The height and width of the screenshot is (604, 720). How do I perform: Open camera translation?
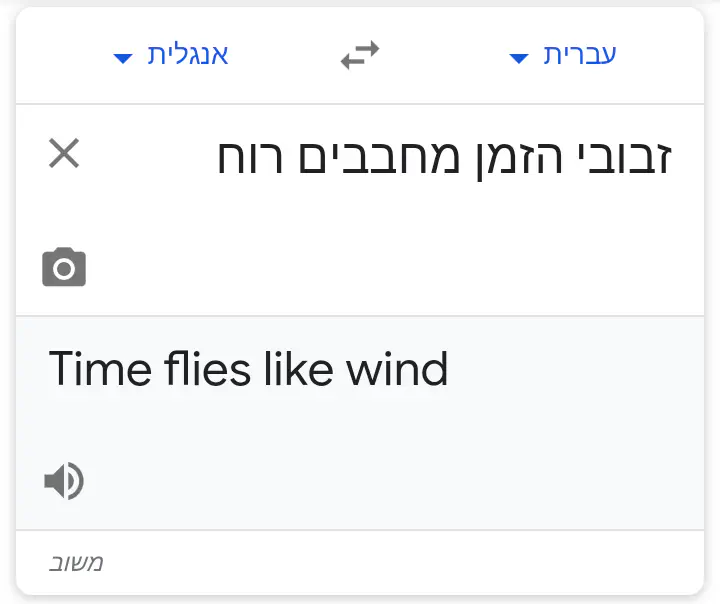[x=64, y=268]
